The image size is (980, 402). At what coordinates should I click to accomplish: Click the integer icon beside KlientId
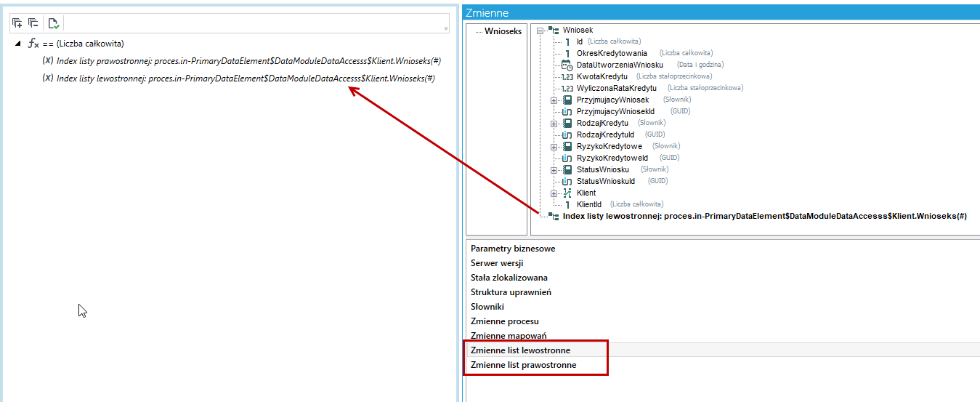567,204
